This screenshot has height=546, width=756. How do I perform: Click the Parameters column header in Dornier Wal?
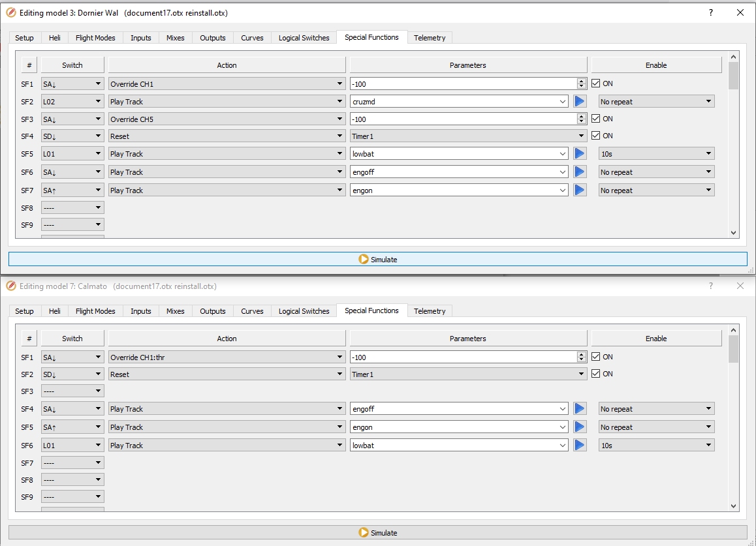(468, 65)
